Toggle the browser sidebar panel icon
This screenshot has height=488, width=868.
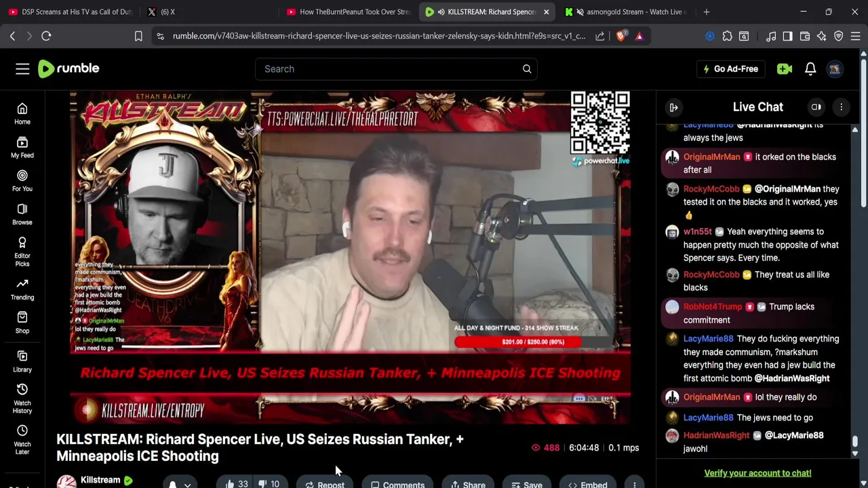pos(787,36)
